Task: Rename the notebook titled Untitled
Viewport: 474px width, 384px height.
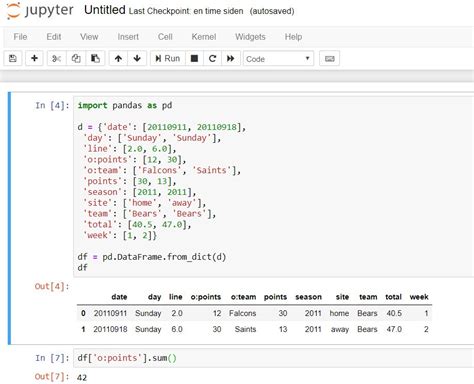Action: 105,10
